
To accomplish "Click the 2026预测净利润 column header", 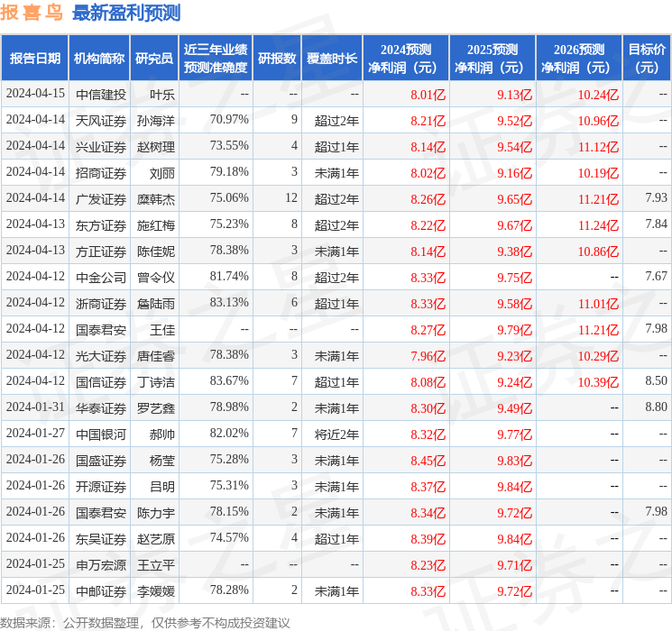I will [x=578, y=59].
